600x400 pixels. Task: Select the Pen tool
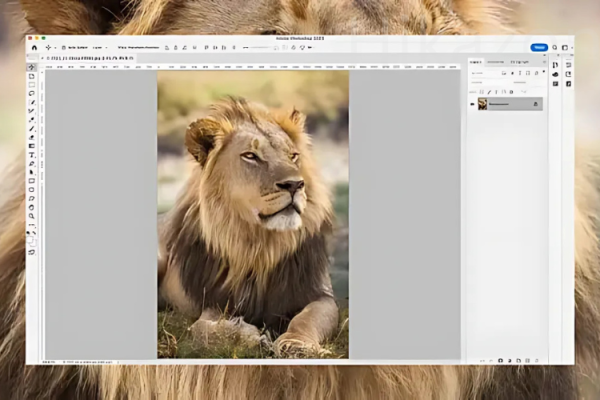pos(32,164)
